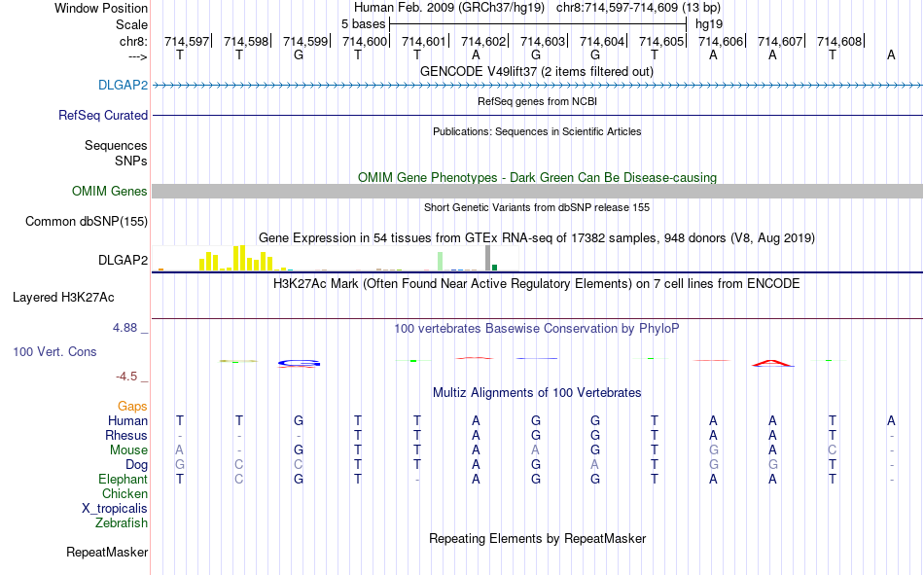The width and height of the screenshot is (924, 575).
Task: Click the 'Gene Expression in 54 tissues' title
Action: click(x=537, y=237)
